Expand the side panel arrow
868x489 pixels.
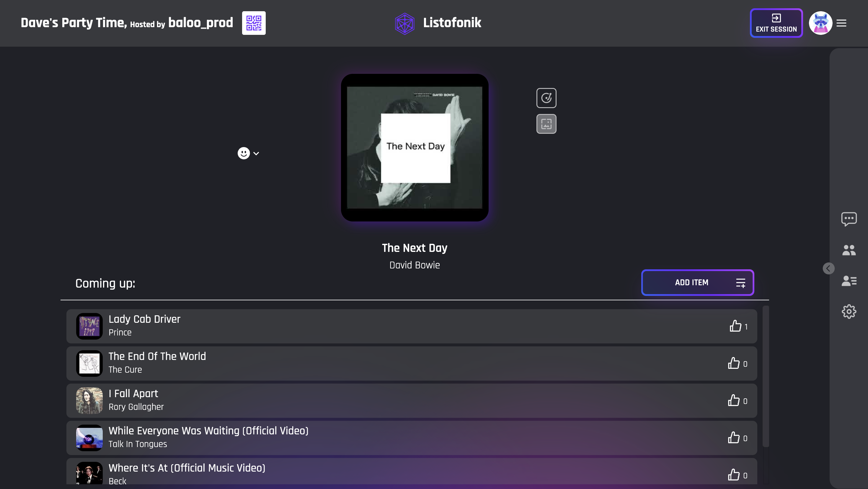point(828,269)
